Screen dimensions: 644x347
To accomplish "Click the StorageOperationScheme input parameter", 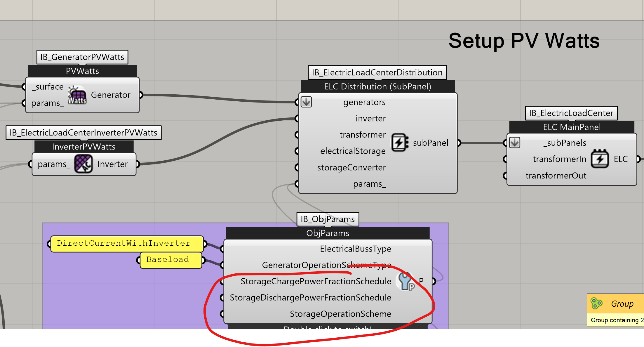I will point(340,314).
